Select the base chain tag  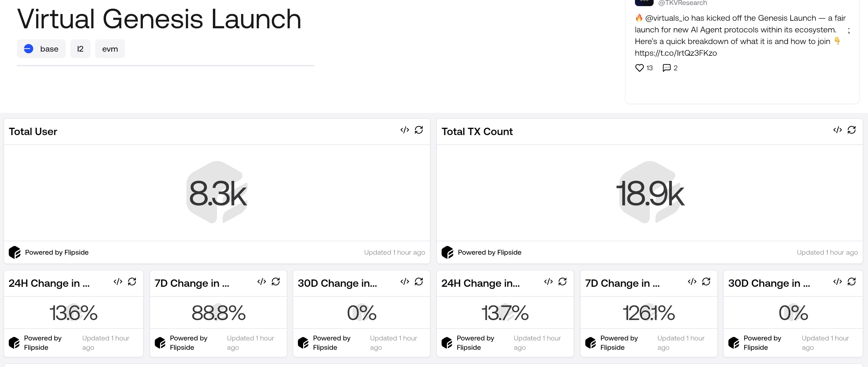point(41,49)
